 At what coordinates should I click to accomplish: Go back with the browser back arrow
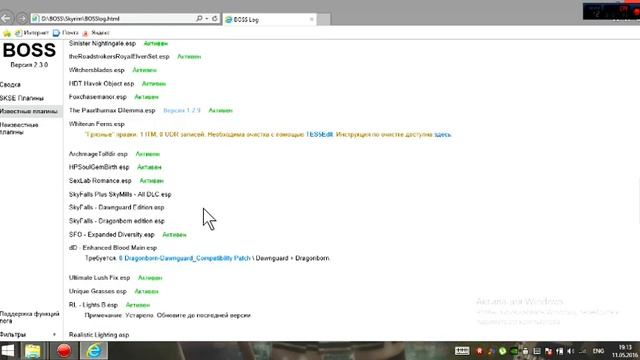tap(6, 18)
